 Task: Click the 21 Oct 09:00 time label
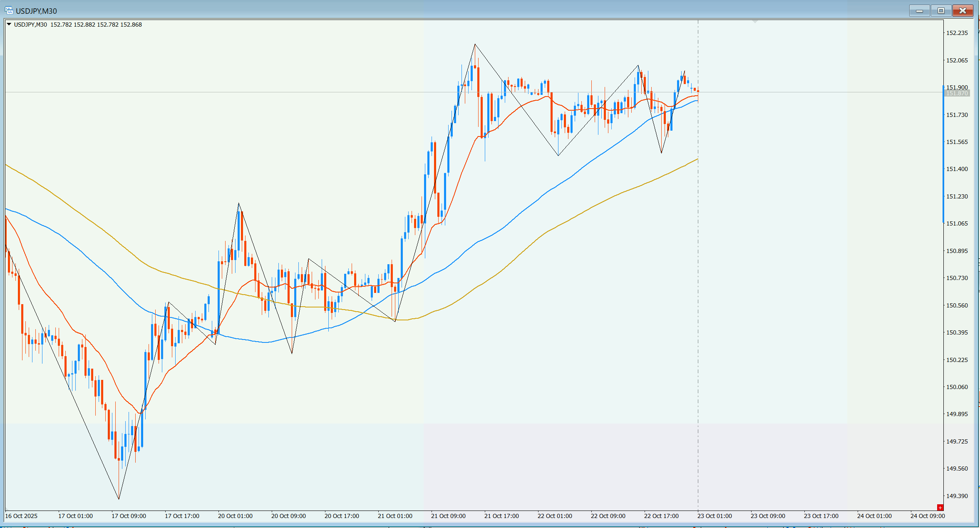point(448,516)
